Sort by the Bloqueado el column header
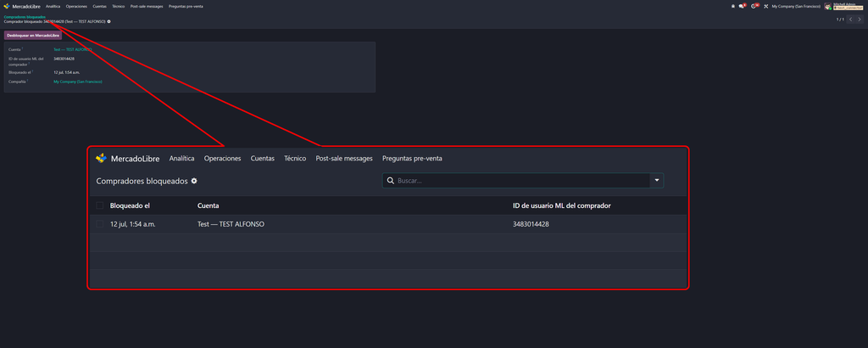Image resolution: width=868 pixels, height=348 pixels. pos(130,205)
